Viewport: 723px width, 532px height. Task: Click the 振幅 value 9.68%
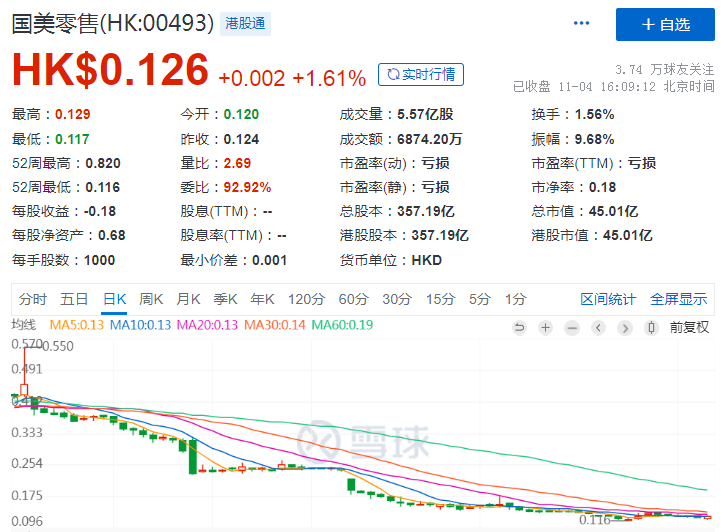click(x=594, y=139)
